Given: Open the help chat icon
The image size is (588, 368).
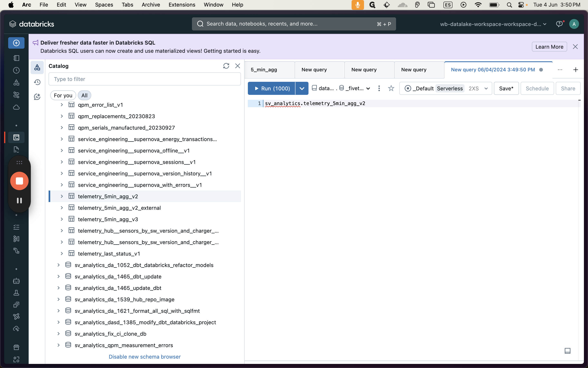Looking at the screenshot, I should [560, 24].
